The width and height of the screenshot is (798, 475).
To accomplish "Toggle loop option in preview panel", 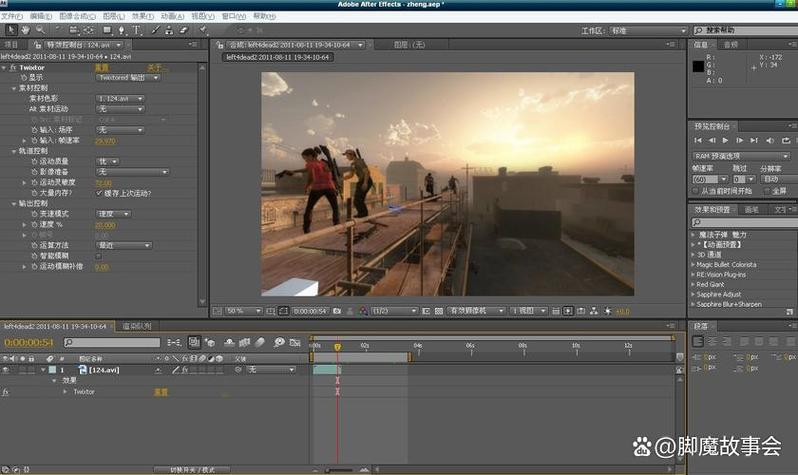I will click(786, 141).
